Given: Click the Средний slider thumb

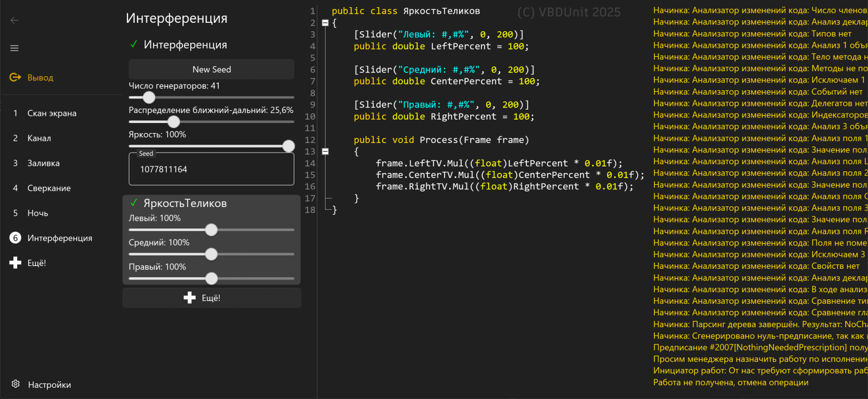Looking at the screenshot, I should tap(211, 254).
